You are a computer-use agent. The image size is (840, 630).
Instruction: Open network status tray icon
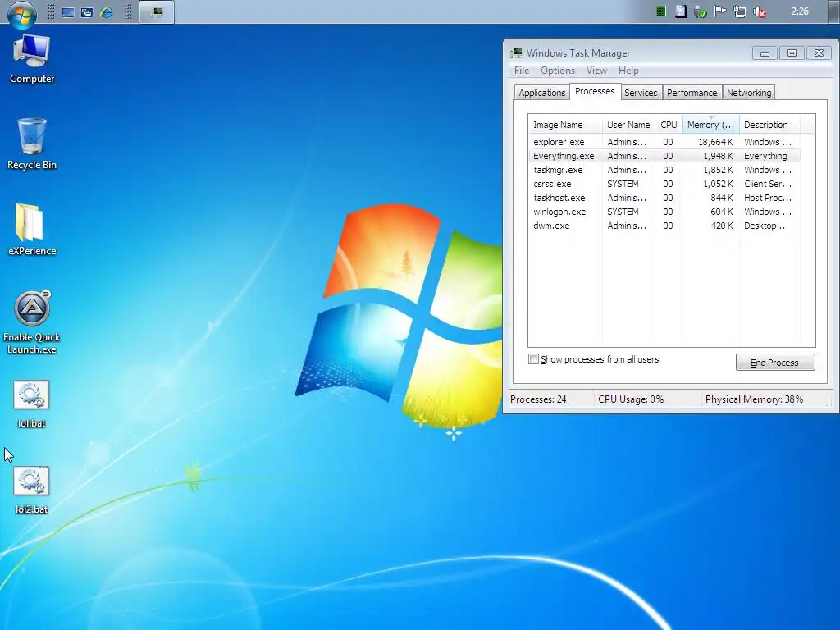point(740,11)
